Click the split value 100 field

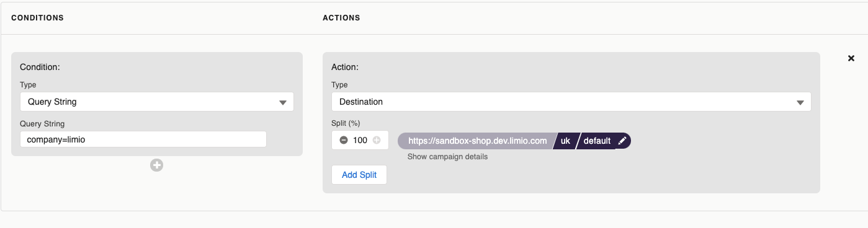360,140
